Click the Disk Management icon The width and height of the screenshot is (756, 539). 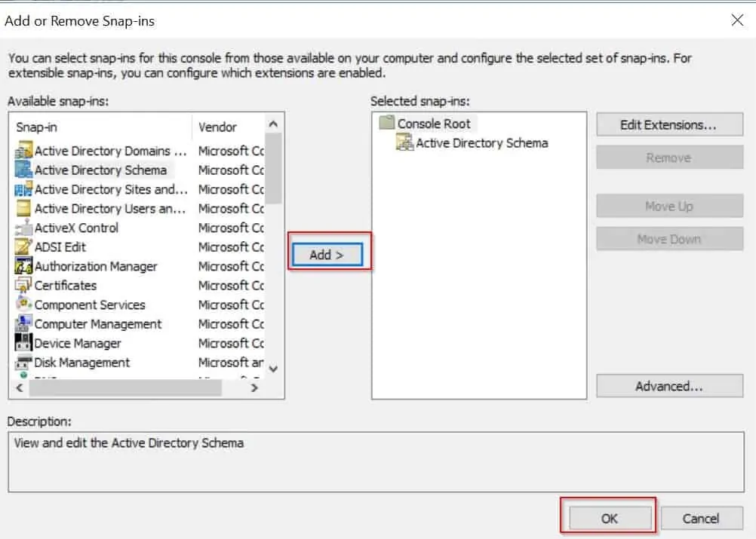point(23,363)
